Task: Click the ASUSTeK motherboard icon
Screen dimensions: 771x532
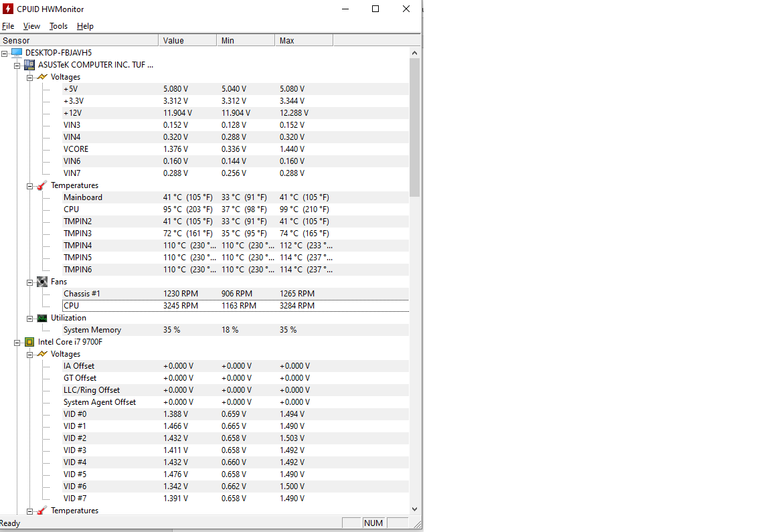Action: pos(29,64)
